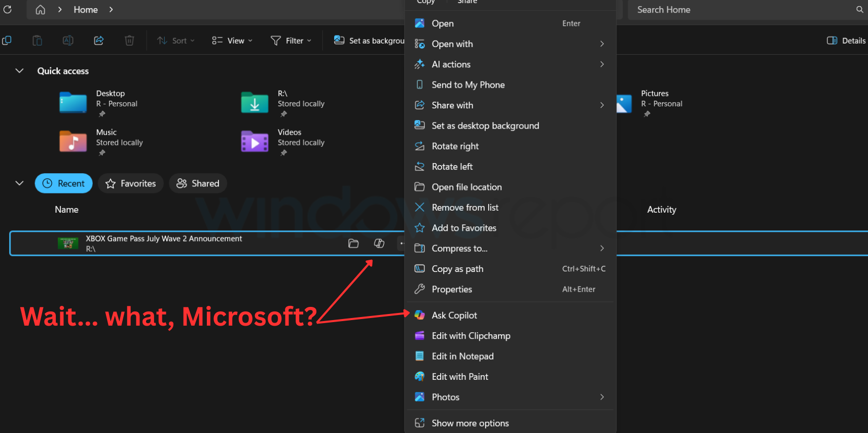Click the share icon in toolbar
Screen dimensions: 868x433
(99, 41)
